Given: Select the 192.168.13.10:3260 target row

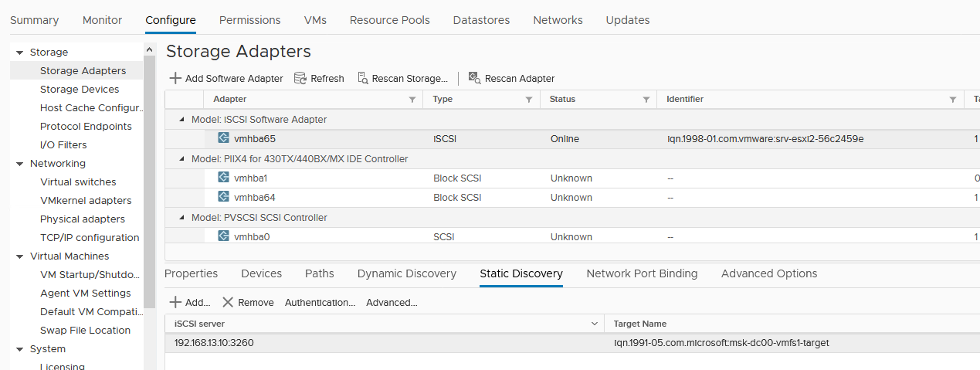Looking at the screenshot, I should click(214, 343).
